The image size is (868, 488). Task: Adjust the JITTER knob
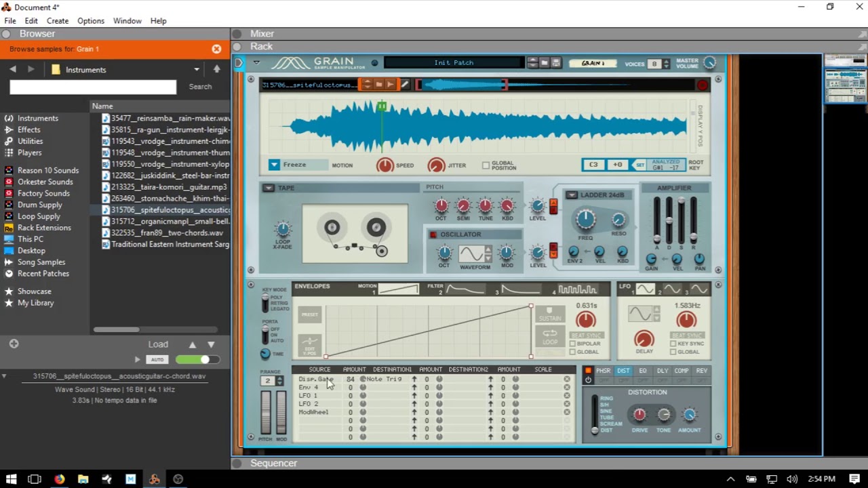point(435,165)
